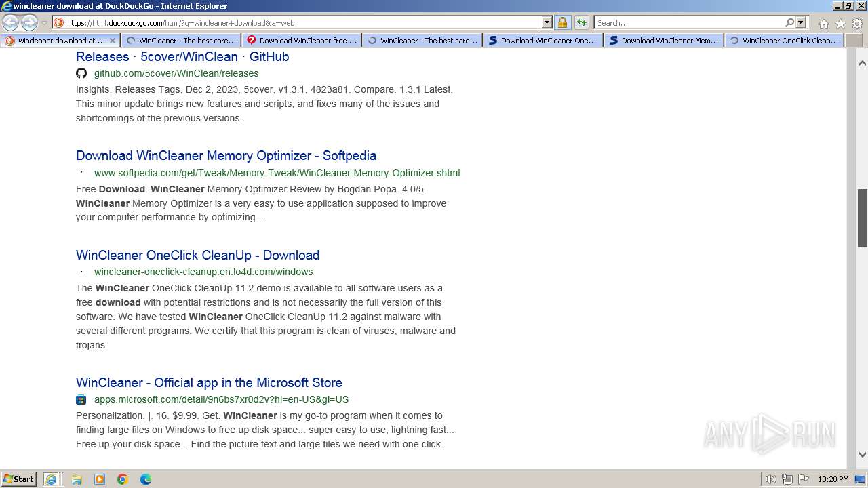Go to the Home page icon
868x488 pixels.
point(823,23)
